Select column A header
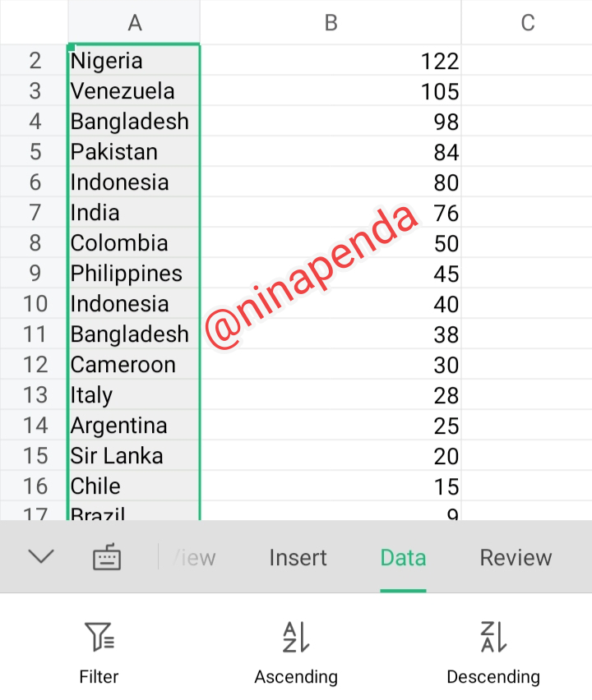592x700 pixels. coord(134,23)
